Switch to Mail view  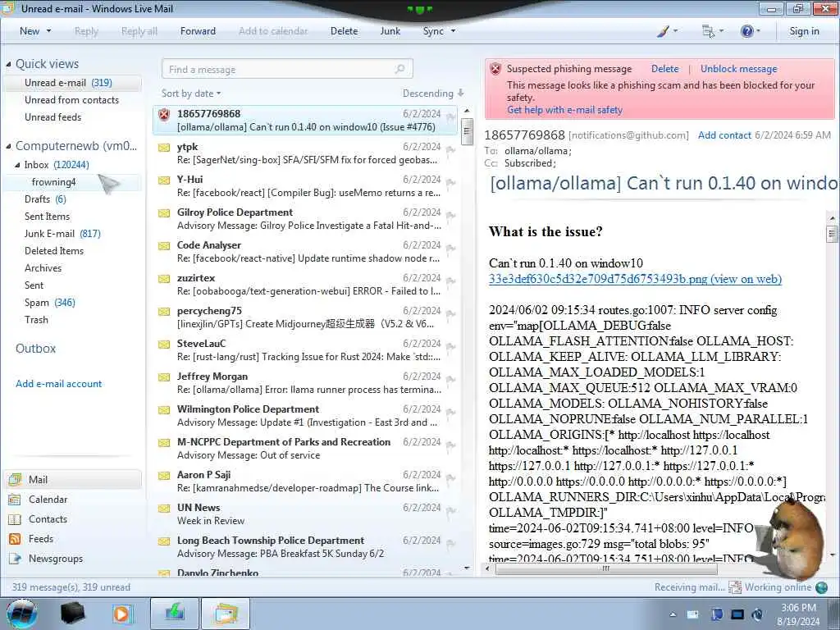pos(73,479)
